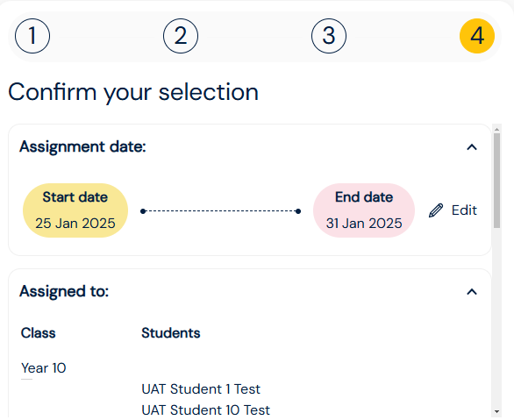Click the scrollbar up arrow
Image resolution: width=514 pixels, height=420 pixels.
(496, 129)
